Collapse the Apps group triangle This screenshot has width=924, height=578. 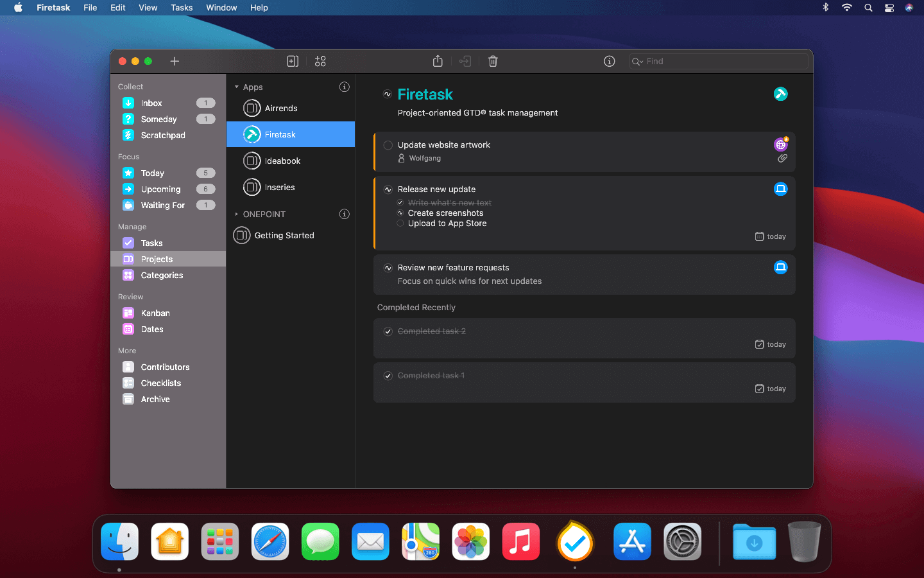[x=237, y=87]
